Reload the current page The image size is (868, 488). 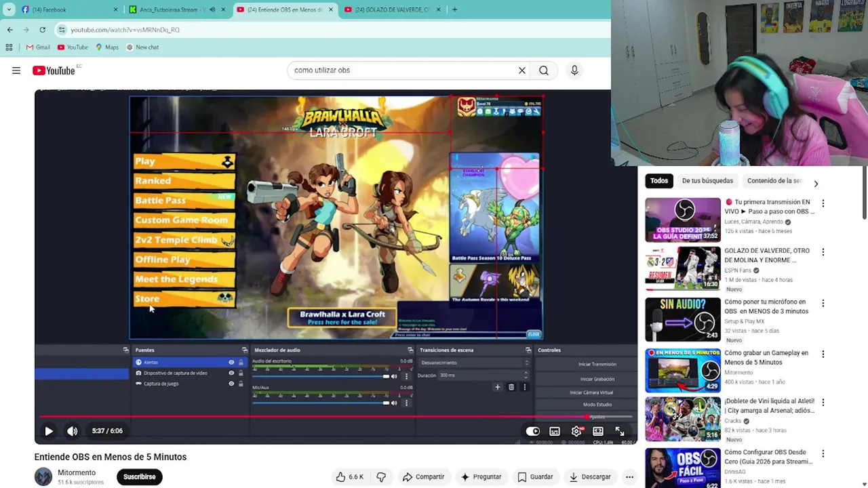point(42,30)
